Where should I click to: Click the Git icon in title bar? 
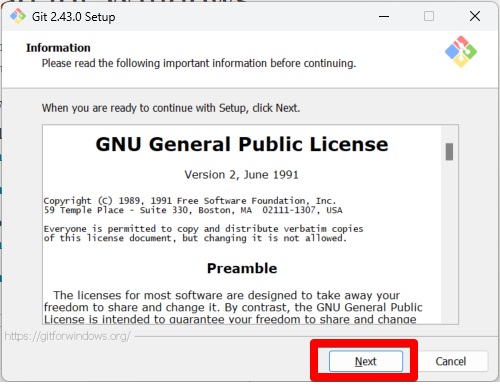click(18, 16)
